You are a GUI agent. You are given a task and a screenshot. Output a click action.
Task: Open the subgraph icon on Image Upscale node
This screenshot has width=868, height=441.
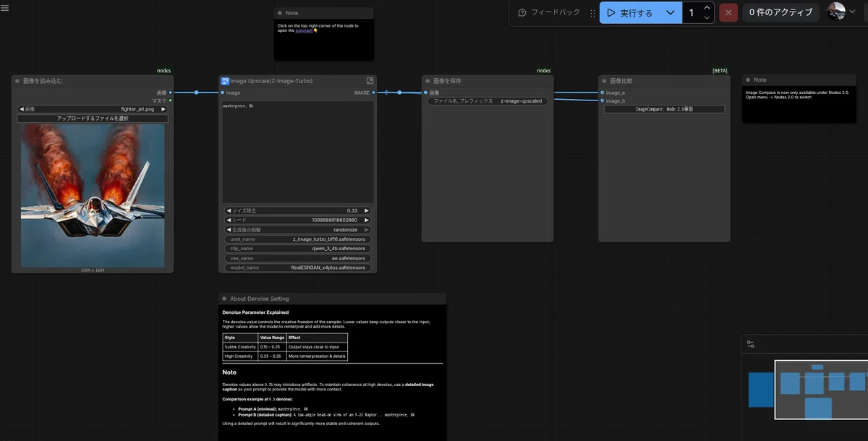pos(370,81)
